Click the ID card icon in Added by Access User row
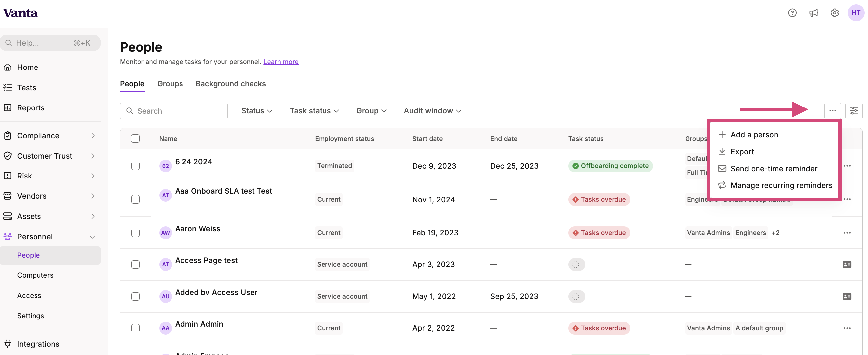Screen dimensions: 868x355 (x=847, y=296)
